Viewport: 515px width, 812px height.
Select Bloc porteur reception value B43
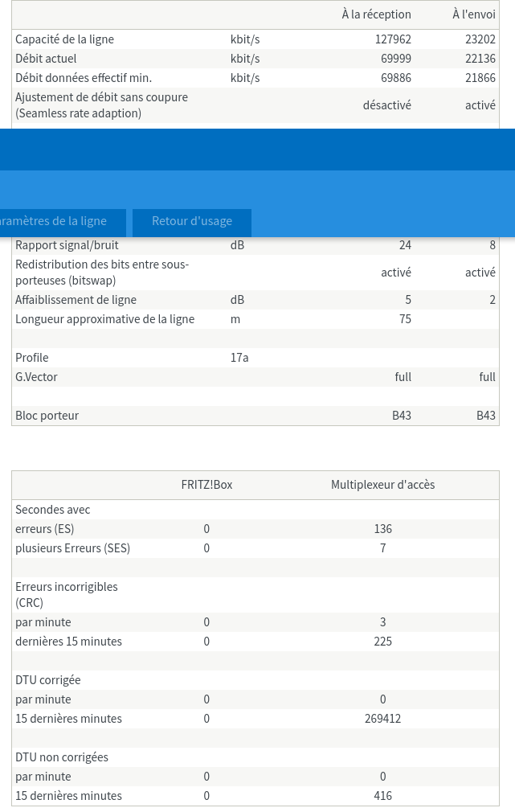[402, 416]
